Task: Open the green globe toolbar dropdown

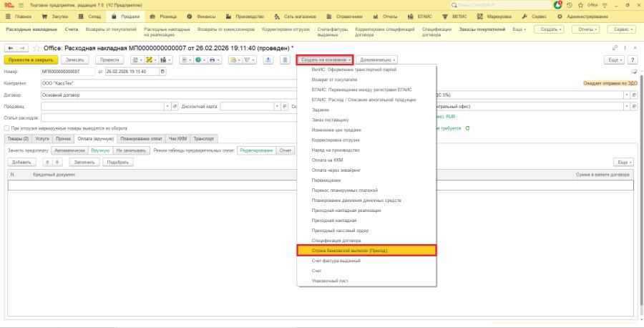Action: (x=200, y=60)
